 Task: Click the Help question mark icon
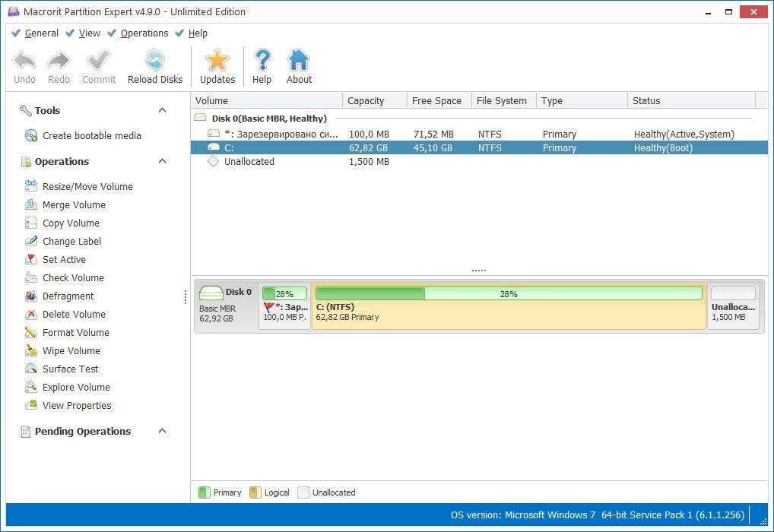262,61
